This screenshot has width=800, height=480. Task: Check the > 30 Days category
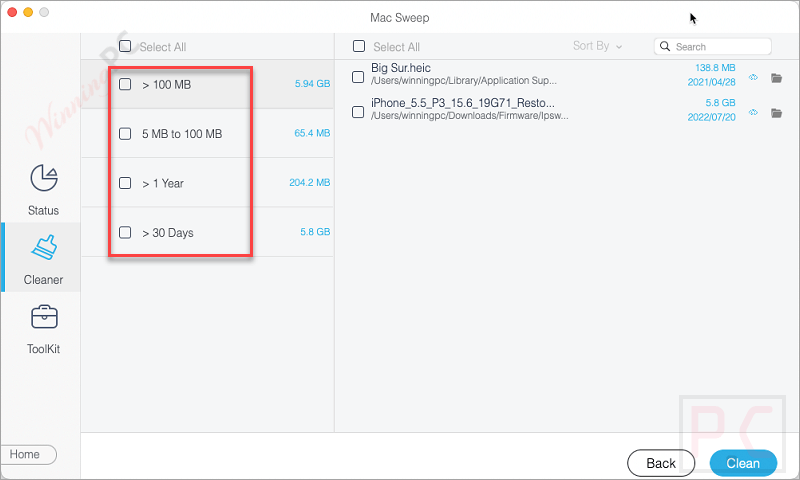click(125, 233)
